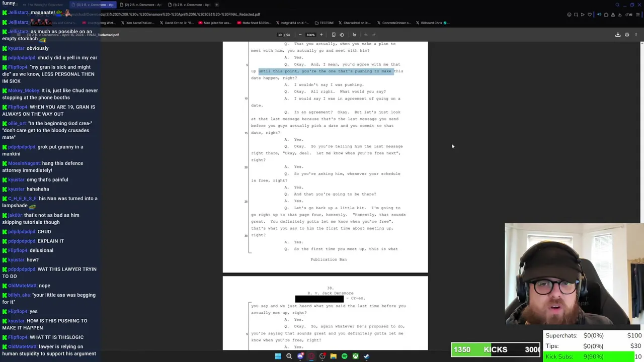Click the PDF redo arrow
The image size is (644, 362).
tap(374, 35)
